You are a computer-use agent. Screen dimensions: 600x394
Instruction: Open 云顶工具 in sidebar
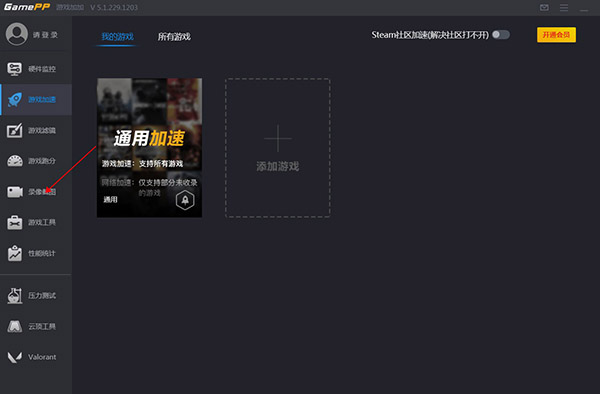click(x=36, y=326)
